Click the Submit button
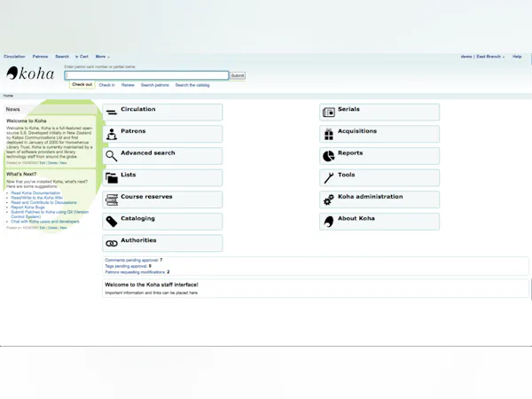The image size is (532, 399). pos(238,75)
